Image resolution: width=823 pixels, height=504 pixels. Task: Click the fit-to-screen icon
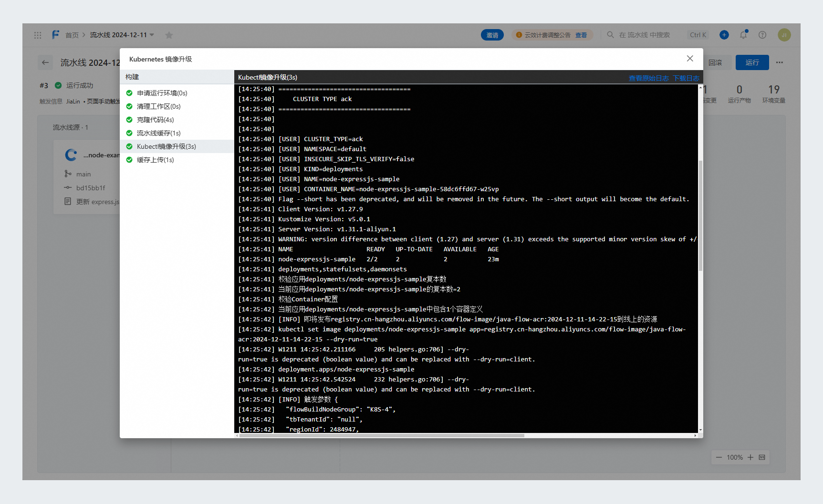[x=762, y=457]
